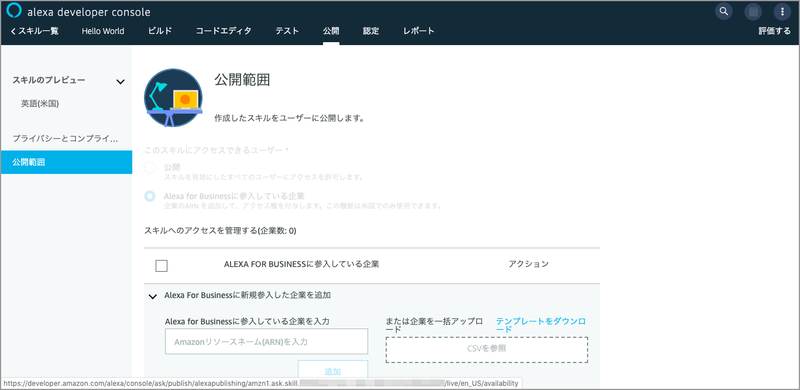Open the search magnifier icon

[723, 11]
